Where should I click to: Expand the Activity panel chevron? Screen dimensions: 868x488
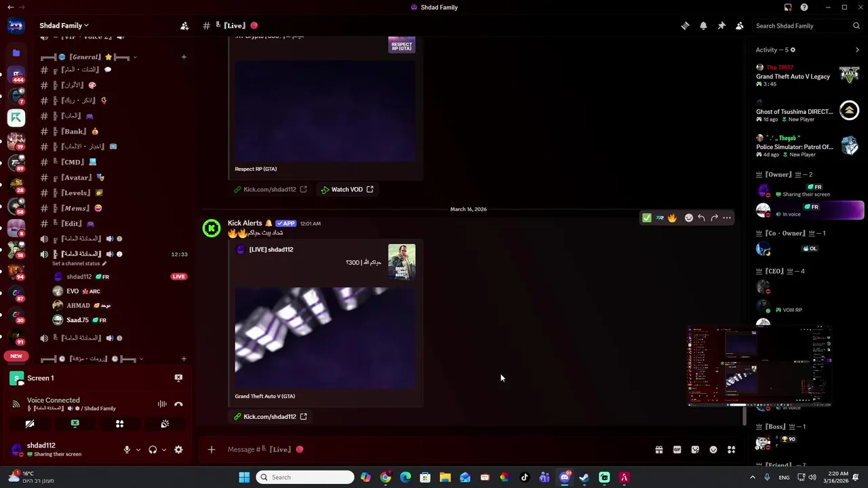[x=857, y=49]
